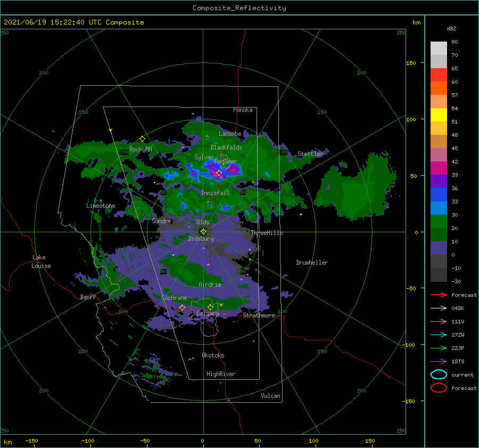Click the green 22JP arrow legend icon
The width and height of the screenshot is (479, 448).
click(439, 348)
